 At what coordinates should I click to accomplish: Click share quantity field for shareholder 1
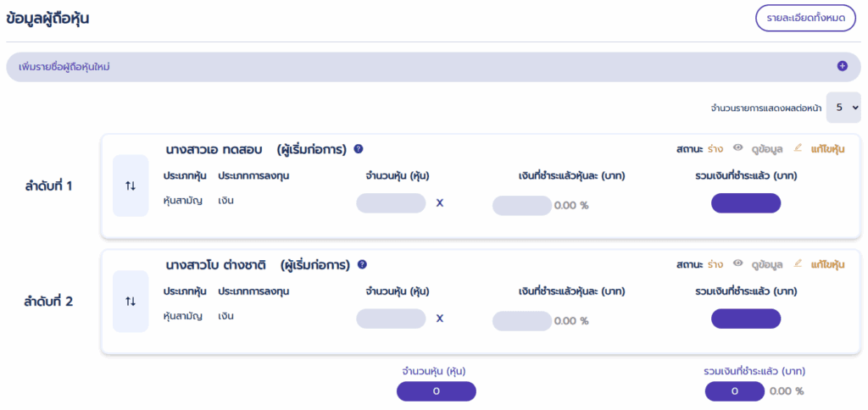pyautogui.click(x=391, y=203)
